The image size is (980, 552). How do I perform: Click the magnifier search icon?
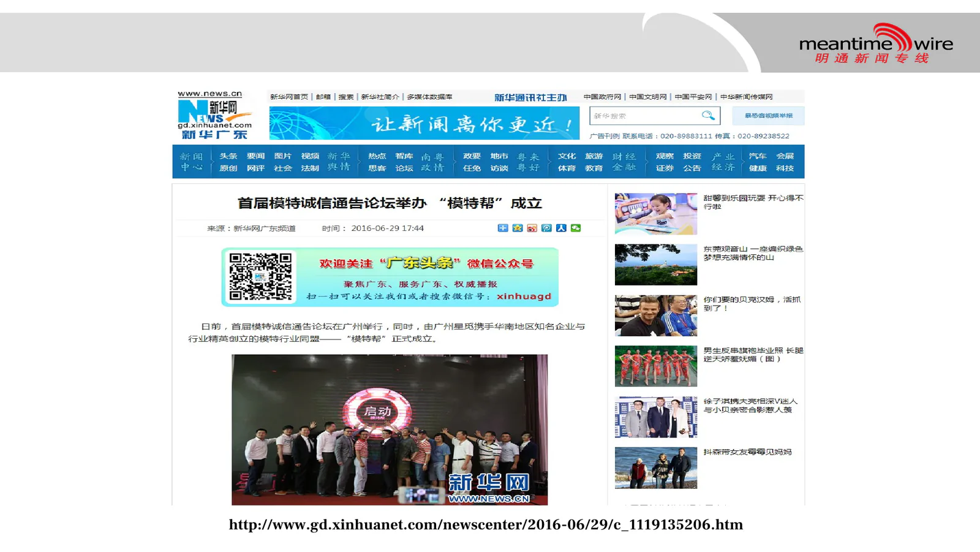tap(708, 116)
